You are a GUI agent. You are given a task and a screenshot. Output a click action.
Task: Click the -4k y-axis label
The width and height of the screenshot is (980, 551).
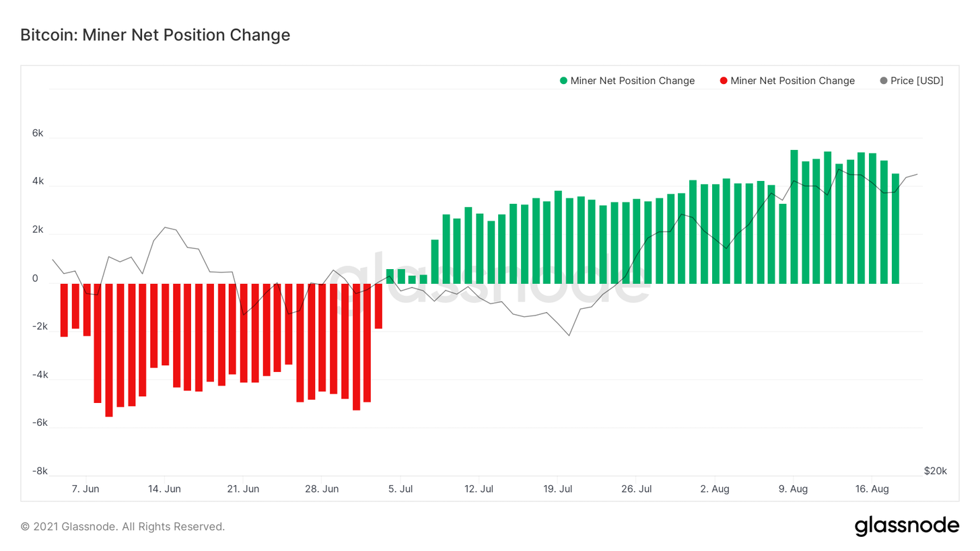(40, 375)
